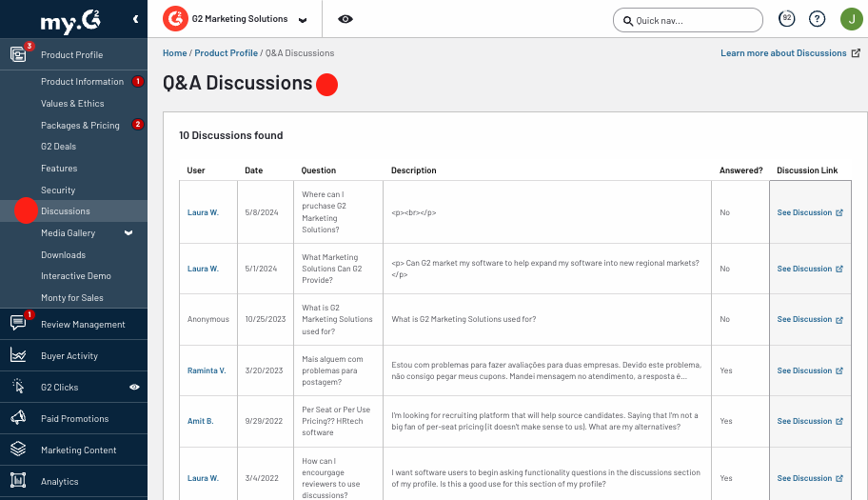868x500 pixels.
Task: See Discussion for Amit B. question
Action: [810, 421]
